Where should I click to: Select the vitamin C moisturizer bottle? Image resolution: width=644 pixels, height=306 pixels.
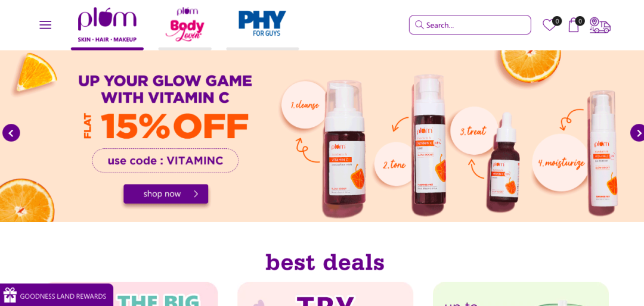[x=603, y=152]
